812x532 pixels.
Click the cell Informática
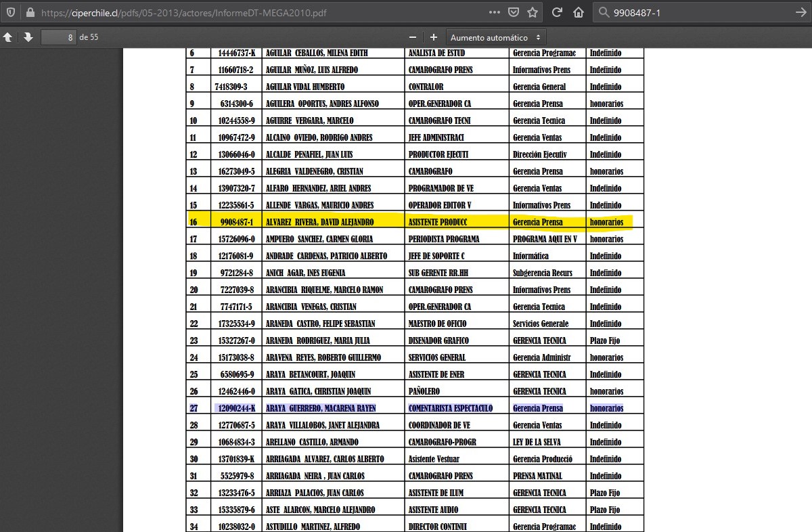click(x=531, y=256)
